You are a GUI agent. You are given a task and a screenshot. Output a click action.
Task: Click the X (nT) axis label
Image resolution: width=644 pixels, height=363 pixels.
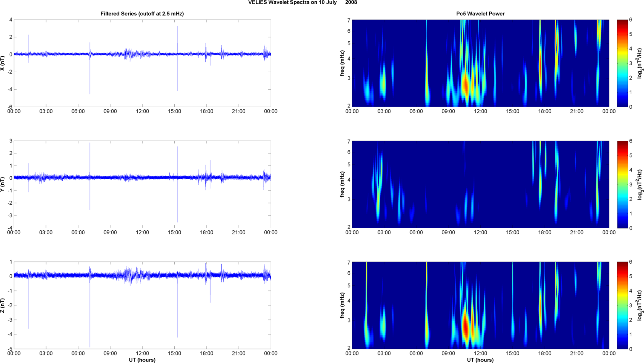[x=3, y=63]
